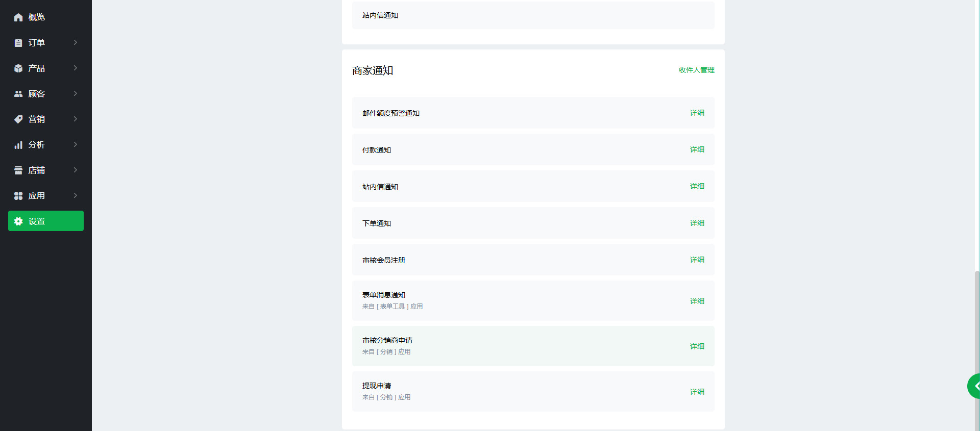Click the clipboard icon for 订单
The image size is (980, 431).
pyautogui.click(x=18, y=43)
